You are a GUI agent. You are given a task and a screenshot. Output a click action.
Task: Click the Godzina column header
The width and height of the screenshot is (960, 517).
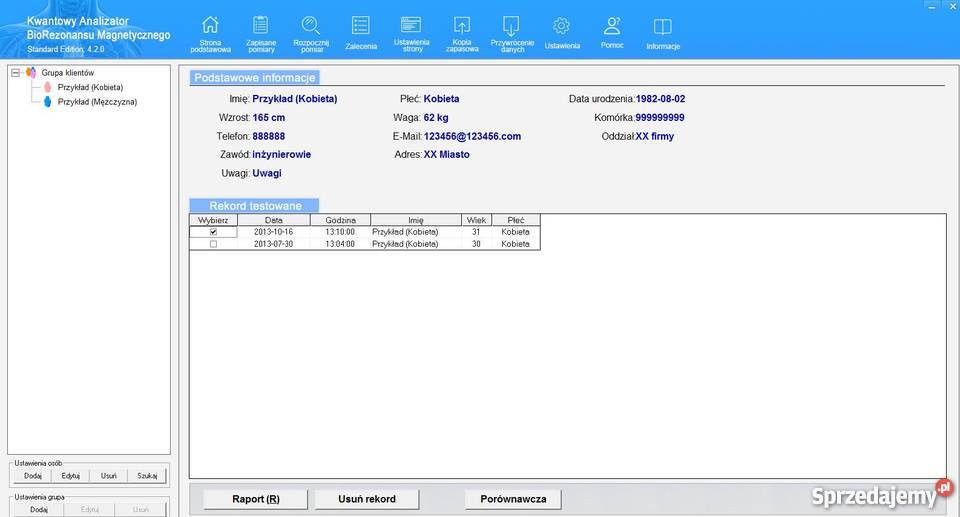coord(340,220)
